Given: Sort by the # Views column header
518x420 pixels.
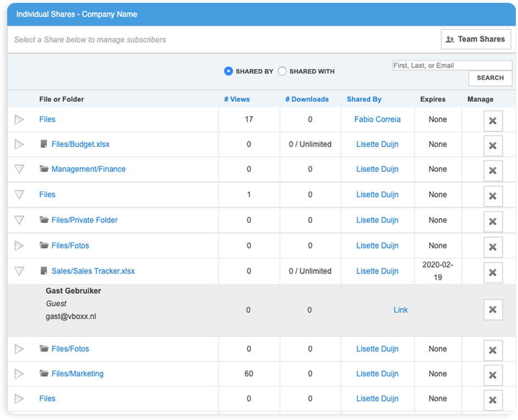Looking at the screenshot, I should coord(237,99).
